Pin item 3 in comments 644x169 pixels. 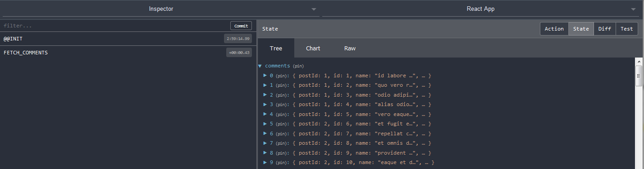(x=281, y=105)
